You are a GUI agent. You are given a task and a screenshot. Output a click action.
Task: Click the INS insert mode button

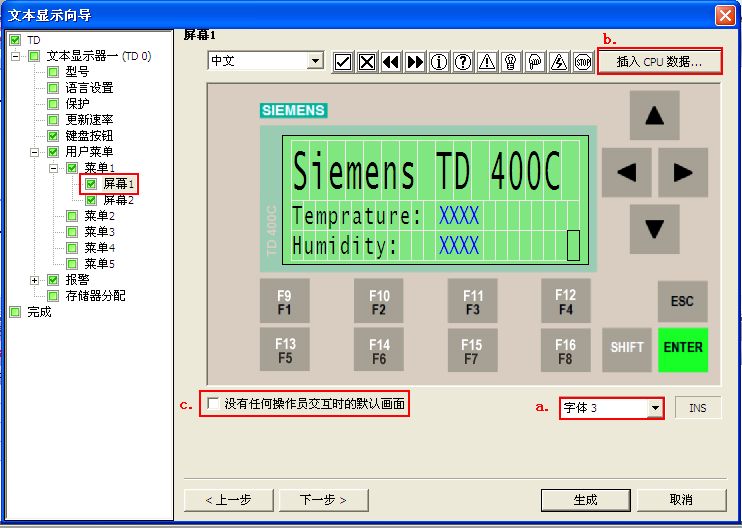(698, 408)
